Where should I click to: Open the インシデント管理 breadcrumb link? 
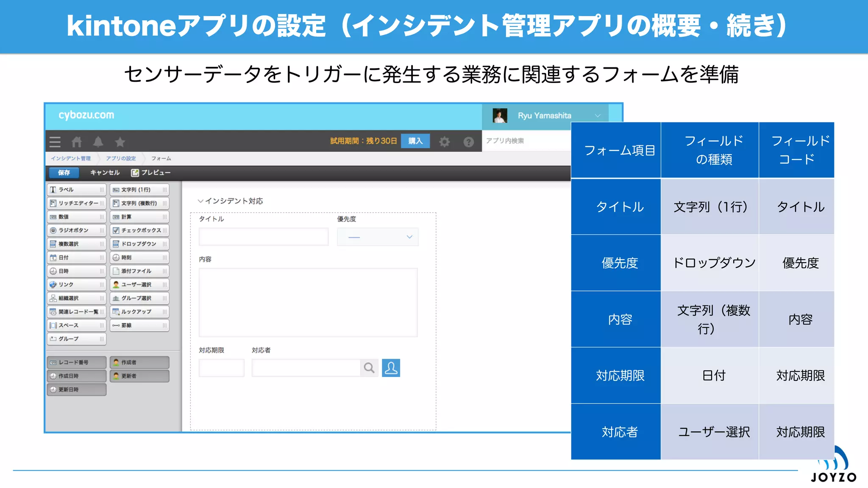click(71, 158)
